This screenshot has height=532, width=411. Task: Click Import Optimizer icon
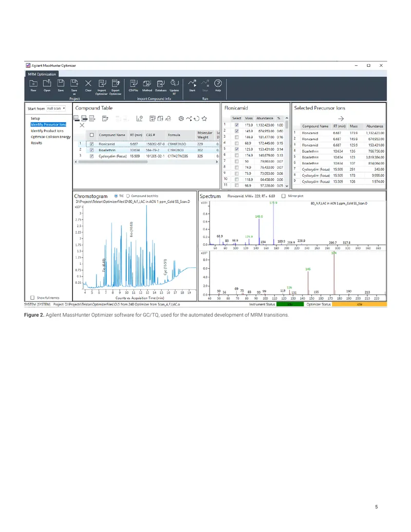click(102, 83)
